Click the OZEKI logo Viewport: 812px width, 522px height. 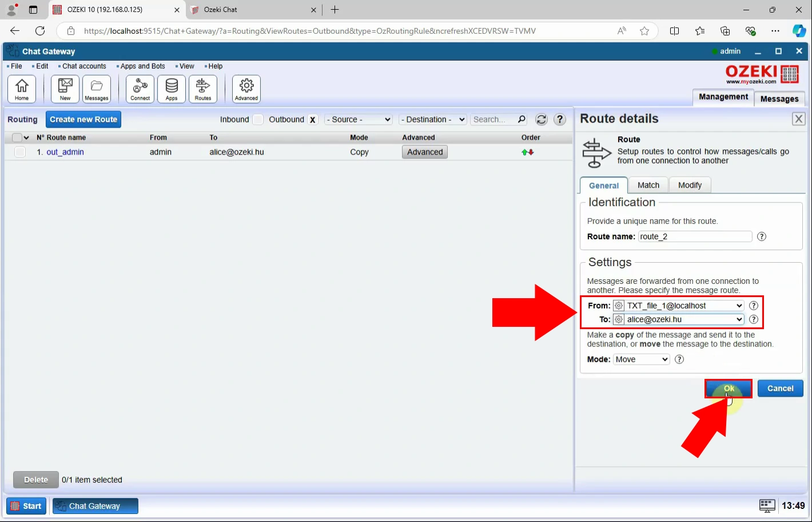click(x=762, y=74)
